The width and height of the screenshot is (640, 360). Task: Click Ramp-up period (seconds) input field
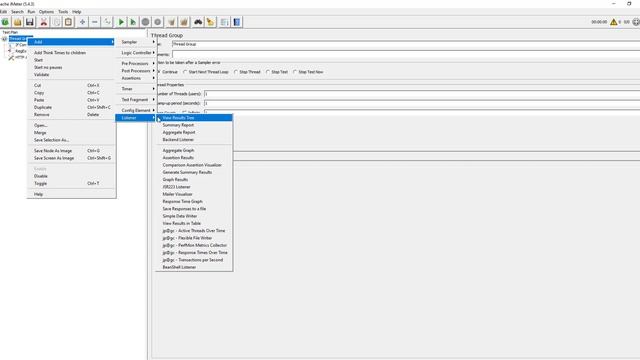point(422,103)
